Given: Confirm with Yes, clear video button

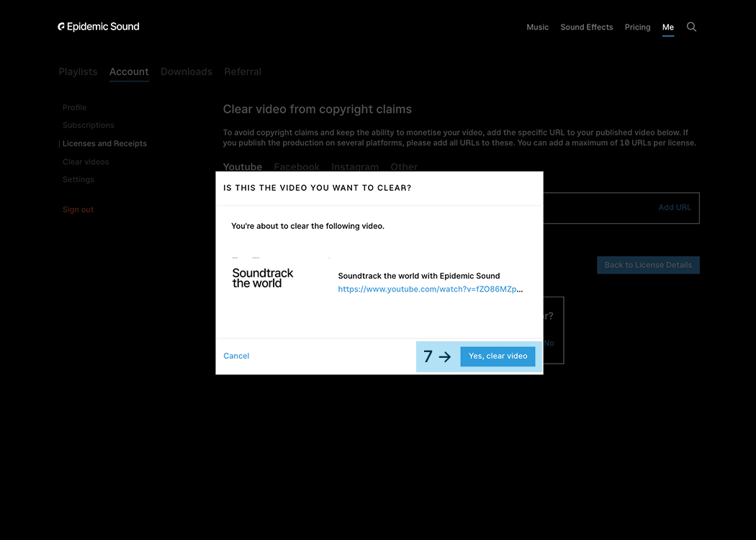Looking at the screenshot, I should [498, 356].
